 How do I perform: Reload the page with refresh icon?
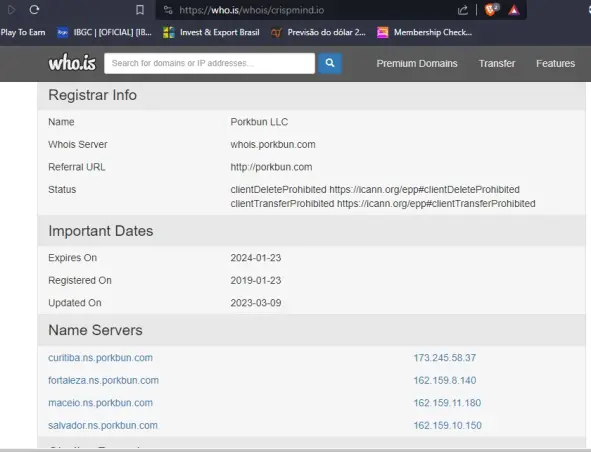(x=34, y=9)
